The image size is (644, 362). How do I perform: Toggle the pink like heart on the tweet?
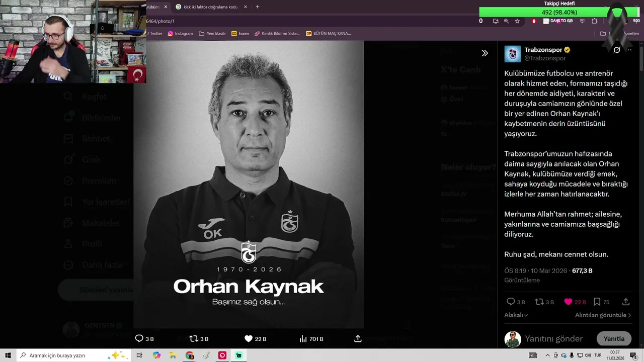(568, 302)
